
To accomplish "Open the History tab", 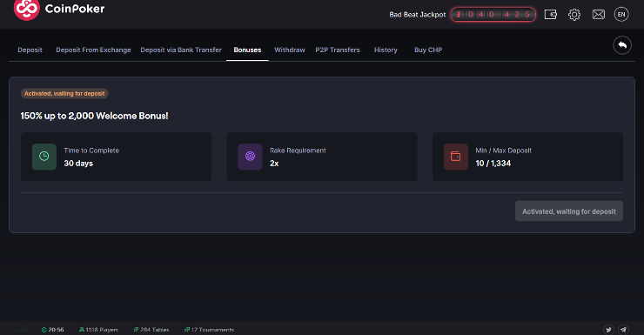I will pos(386,50).
